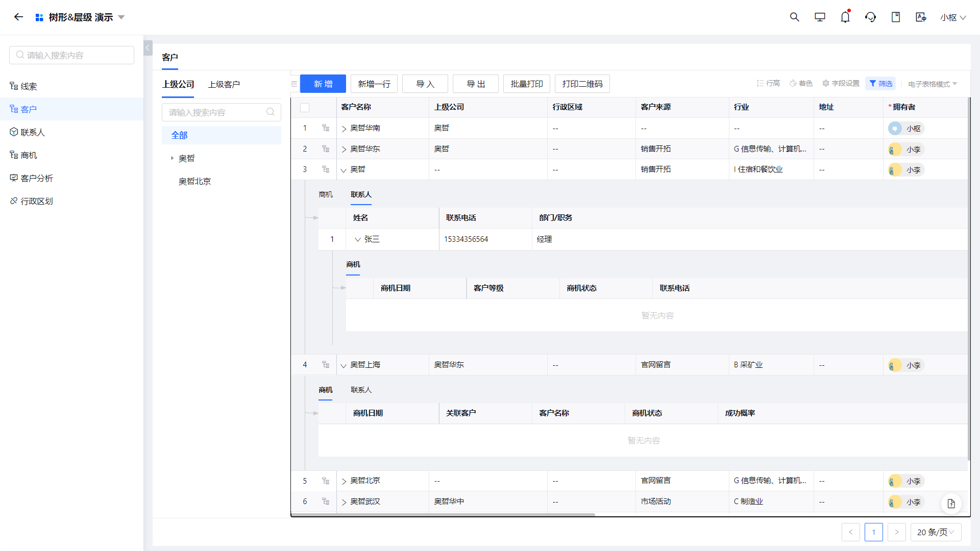The width and height of the screenshot is (980, 551).
Task: Focus the company tree search field
Action: point(222,112)
